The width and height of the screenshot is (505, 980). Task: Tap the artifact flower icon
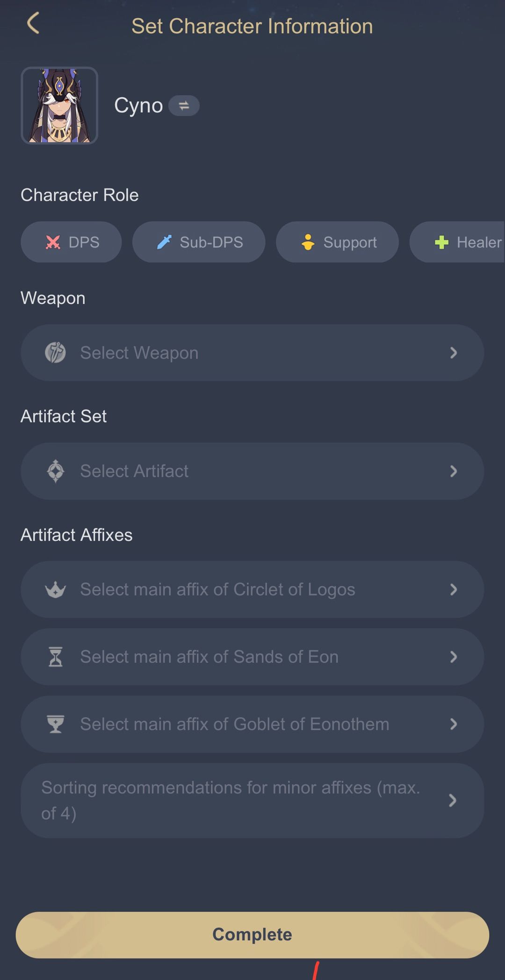56,471
